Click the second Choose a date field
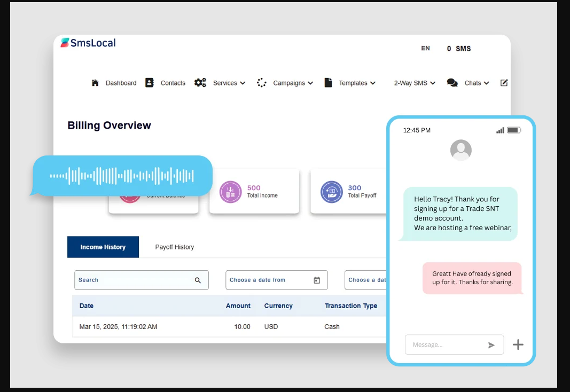The width and height of the screenshot is (570, 392). click(x=365, y=280)
